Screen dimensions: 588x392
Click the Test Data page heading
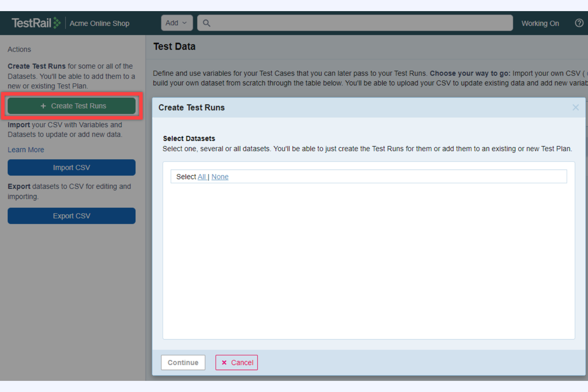pos(174,46)
